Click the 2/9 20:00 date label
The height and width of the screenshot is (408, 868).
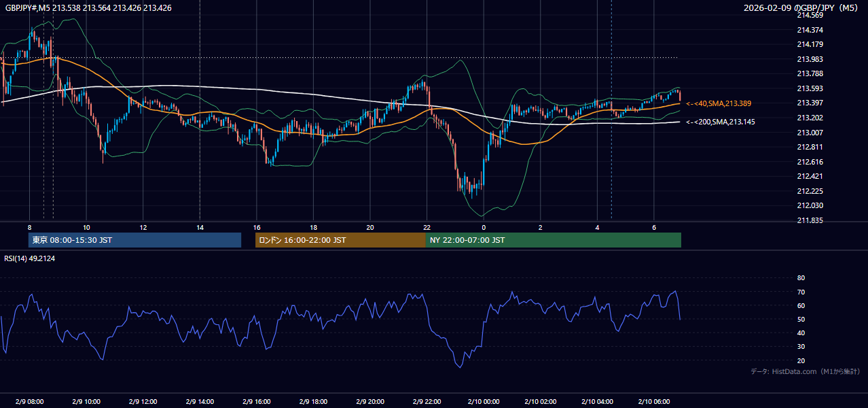click(370, 401)
